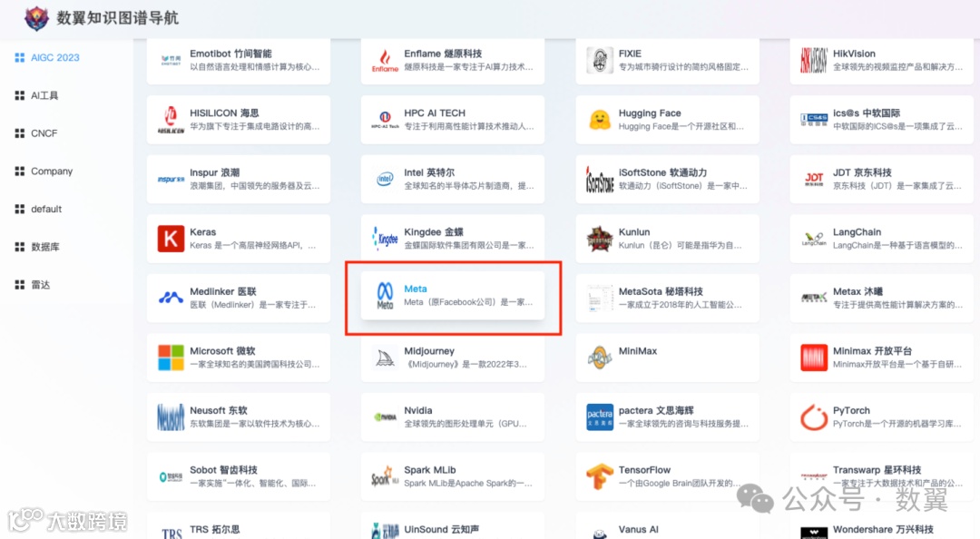980x539 pixels.
Task: Click the JDT 京东科技 logo
Action: click(814, 180)
